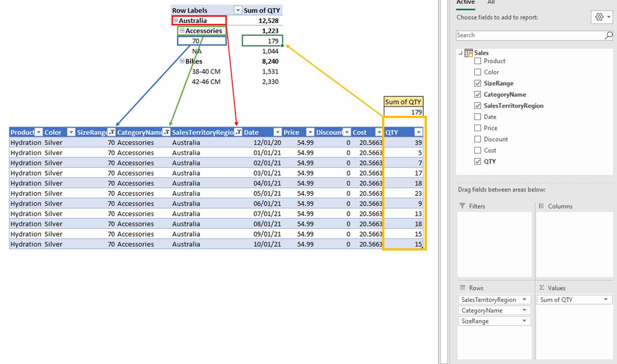Select the Product cell in the 02/01/21 row

26,163
